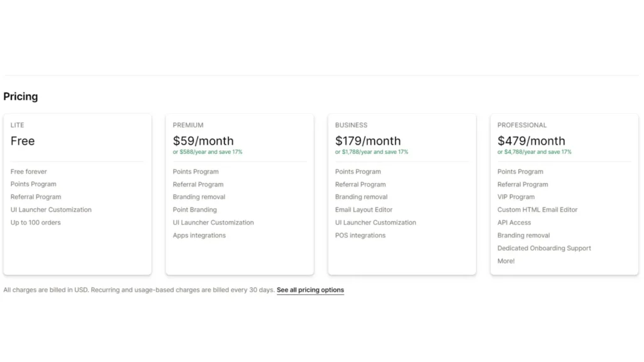Click the $179/month price
The image size is (644, 362).
coord(368,141)
